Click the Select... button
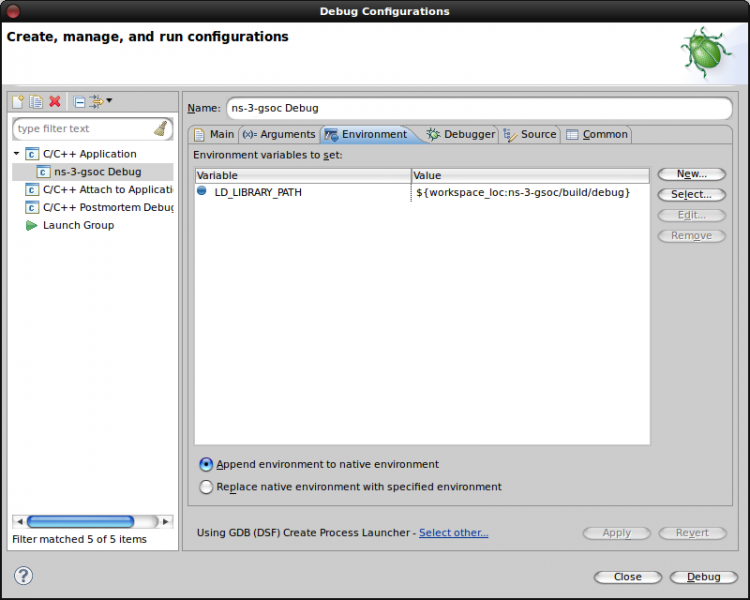The image size is (750, 600). pos(692,195)
